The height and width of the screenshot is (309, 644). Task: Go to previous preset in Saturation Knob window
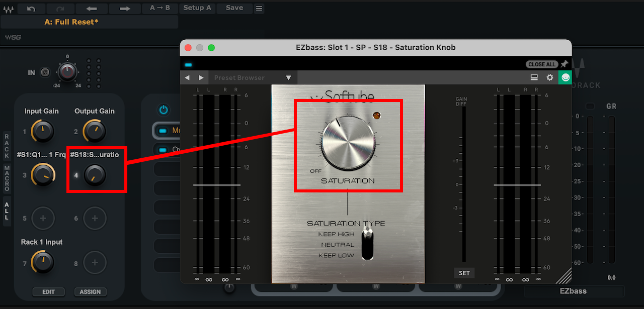(x=187, y=77)
